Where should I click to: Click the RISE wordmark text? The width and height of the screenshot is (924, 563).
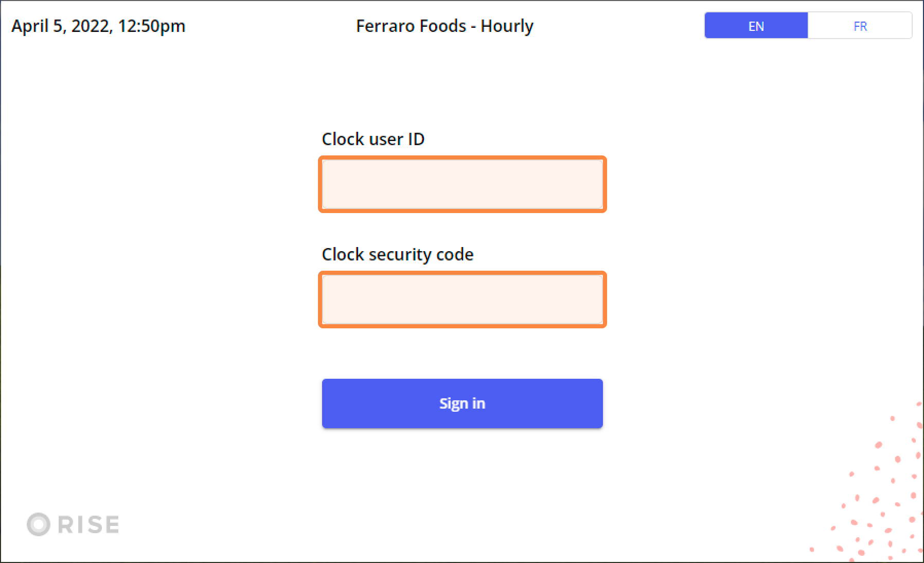tap(88, 524)
